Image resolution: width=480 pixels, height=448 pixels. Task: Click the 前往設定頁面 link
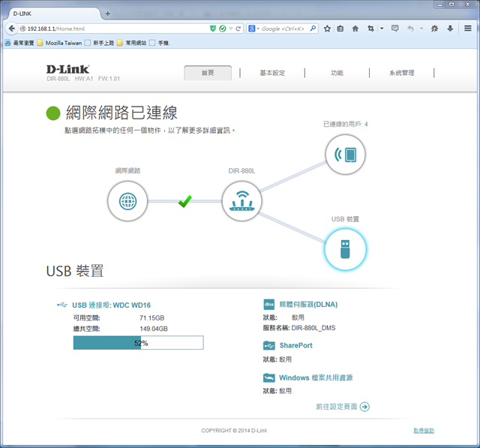[x=337, y=407]
